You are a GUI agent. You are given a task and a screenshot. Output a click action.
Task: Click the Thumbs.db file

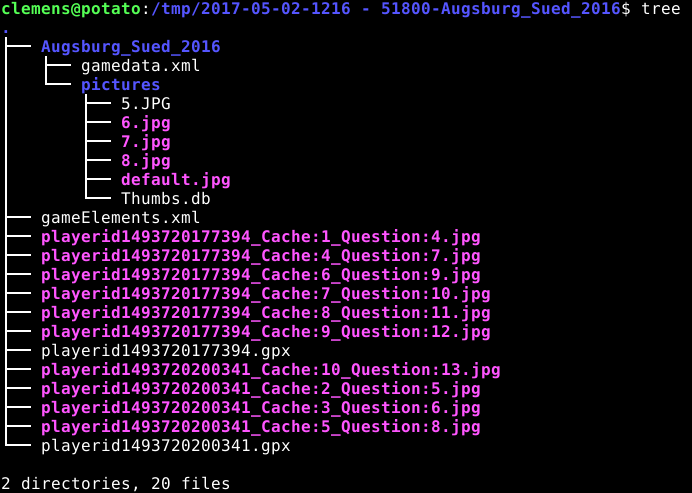coord(166,199)
